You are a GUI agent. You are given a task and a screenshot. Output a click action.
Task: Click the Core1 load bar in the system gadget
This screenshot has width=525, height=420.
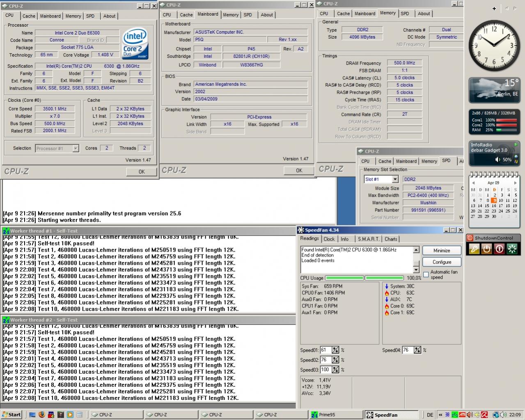point(507,120)
